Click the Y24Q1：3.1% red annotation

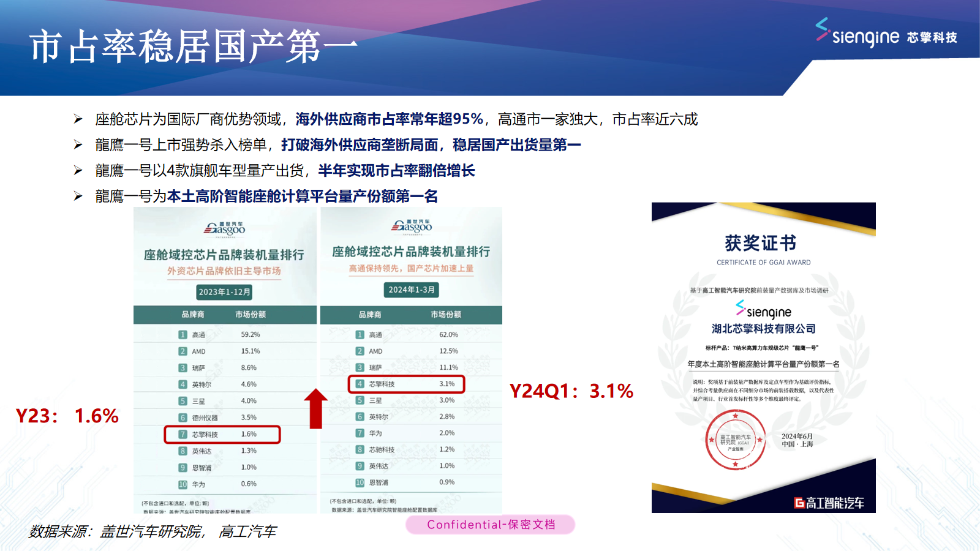tap(571, 391)
